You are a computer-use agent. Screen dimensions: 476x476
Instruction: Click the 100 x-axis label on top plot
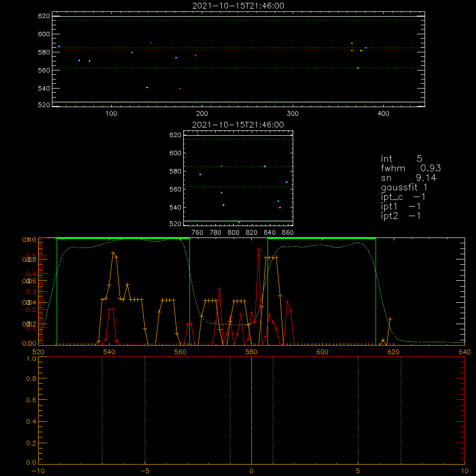coord(111,114)
